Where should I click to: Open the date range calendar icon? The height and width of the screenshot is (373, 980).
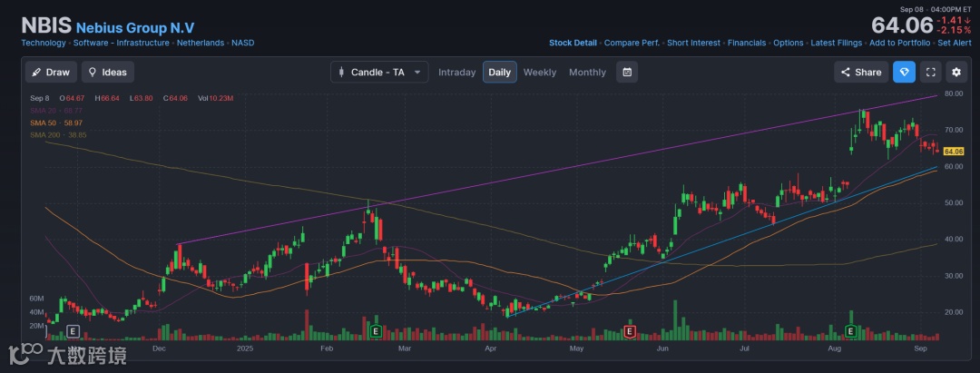click(627, 72)
